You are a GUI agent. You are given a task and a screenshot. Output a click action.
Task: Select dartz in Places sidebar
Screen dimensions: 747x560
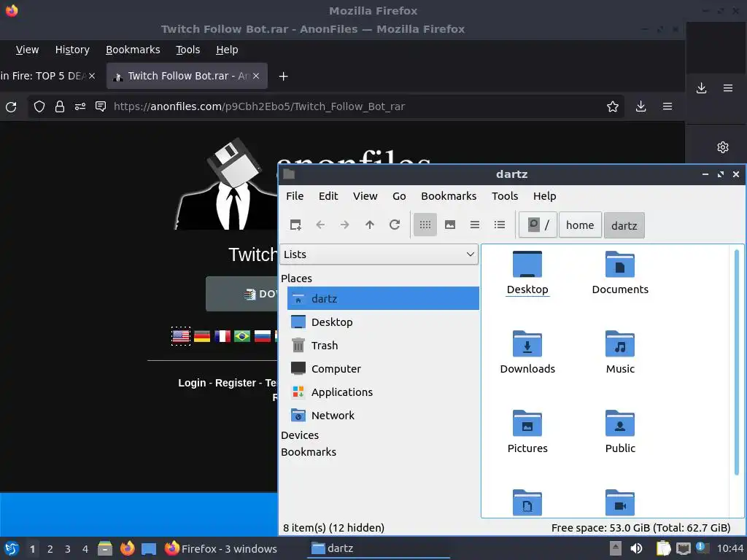(x=383, y=298)
